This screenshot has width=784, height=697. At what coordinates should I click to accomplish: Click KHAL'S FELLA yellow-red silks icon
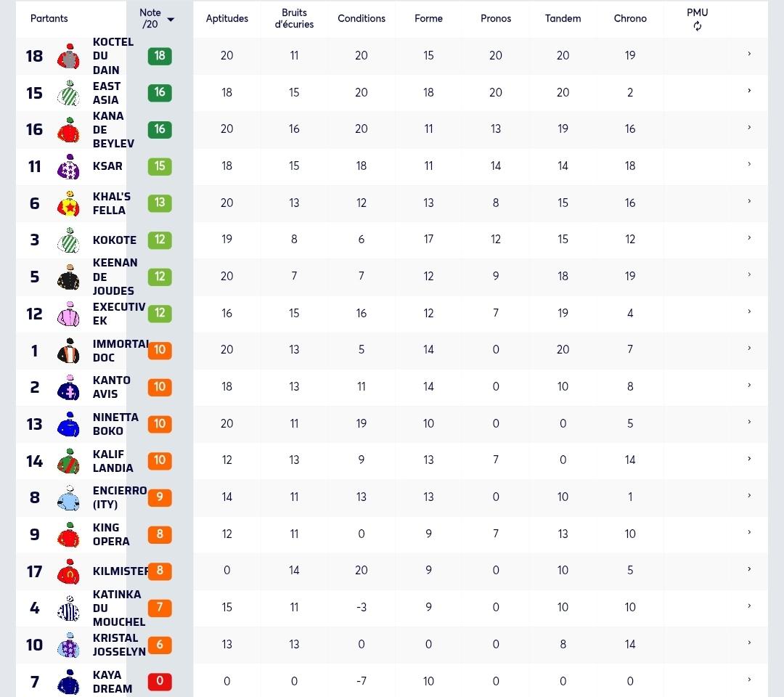tap(68, 203)
